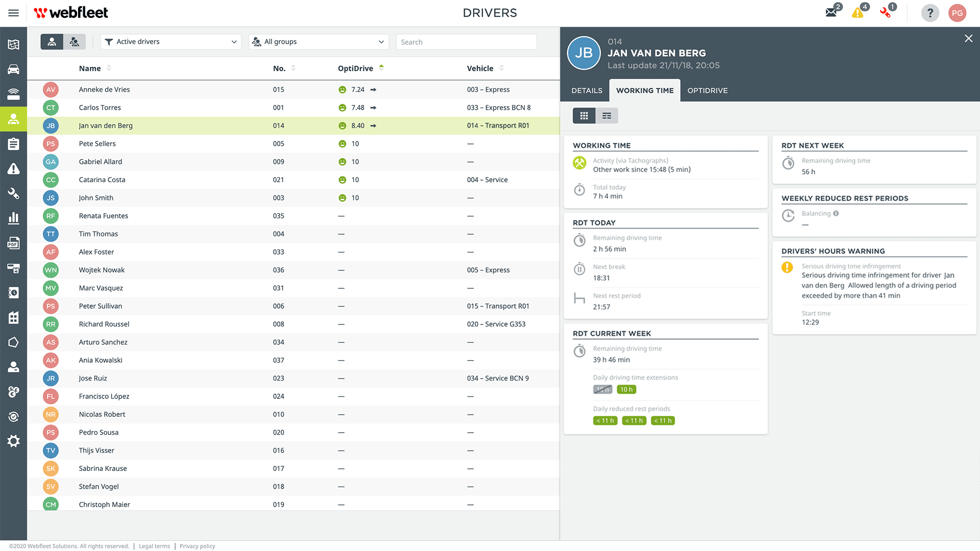Switch working time to grid tile view
Screen dimensions: 980x551
coord(584,116)
